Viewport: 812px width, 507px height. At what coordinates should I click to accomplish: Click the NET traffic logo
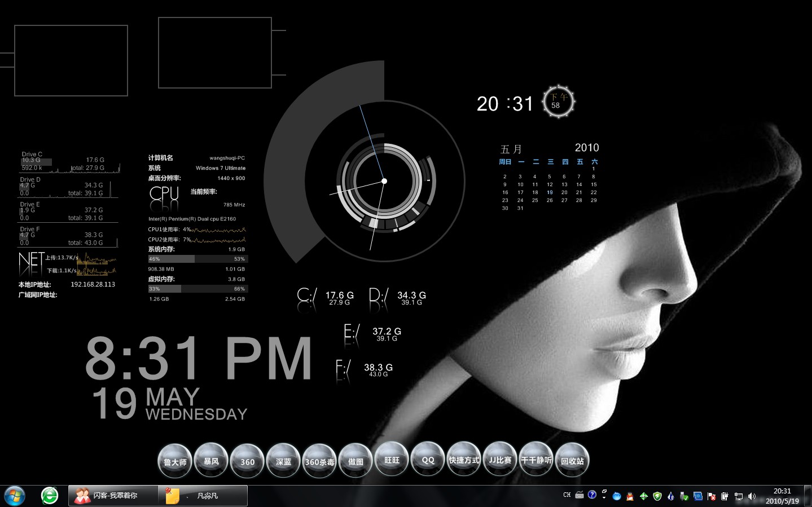tap(31, 263)
